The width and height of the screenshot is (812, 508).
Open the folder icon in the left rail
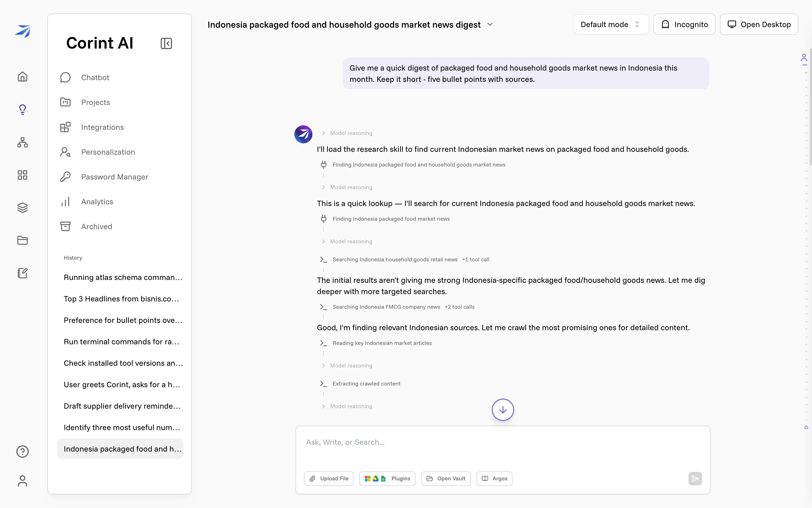(23, 240)
